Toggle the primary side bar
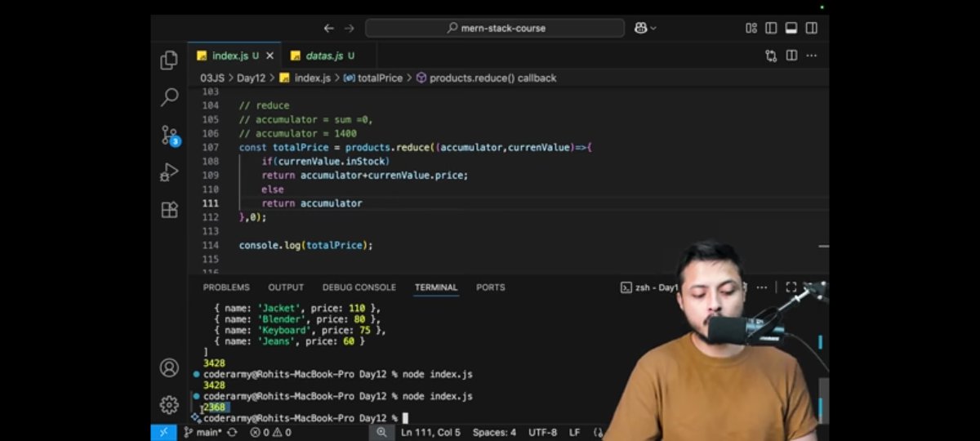This screenshot has width=980, height=441. pos(771,28)
